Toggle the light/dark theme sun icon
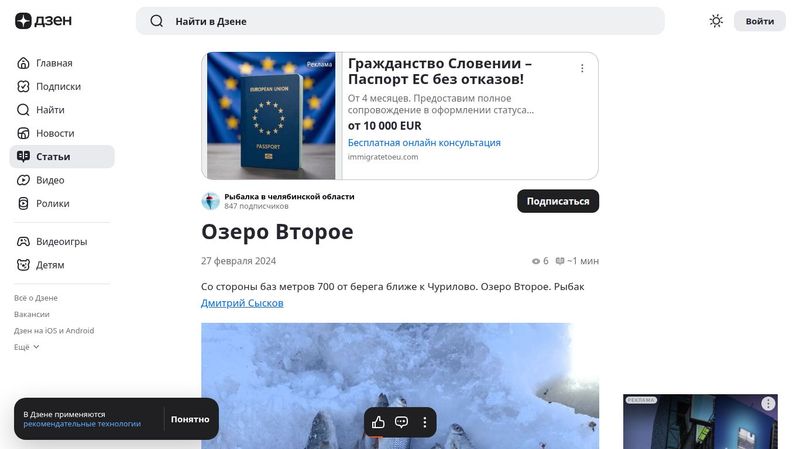This screenshot has width=800, height=449. coord(716,21)
